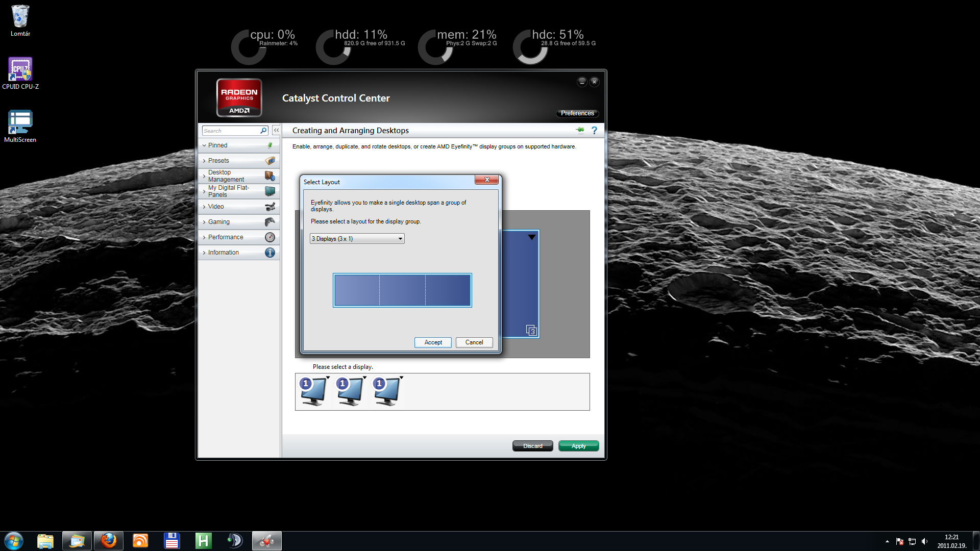The width and height of the screenshot is (980, 551).
Task: Click the Radeon Graphics AMD logo
Action: pos(239,97)
